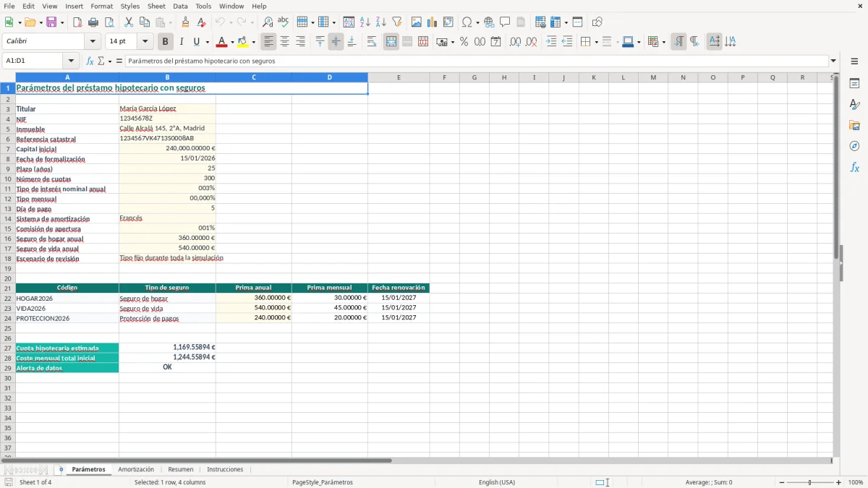The height and width of the screenshot is (488, 868).
Task: Insert pivot table icon
Action: click(448, 22)
